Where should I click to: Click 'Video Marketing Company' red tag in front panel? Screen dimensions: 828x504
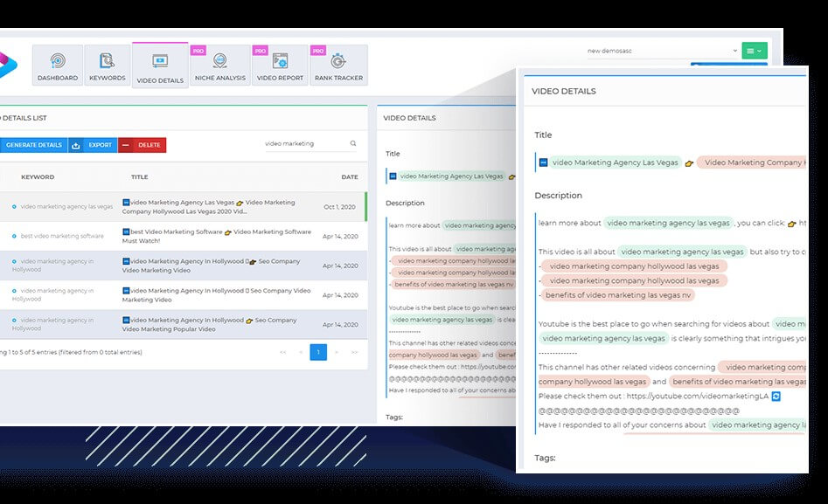coord(752,162)
